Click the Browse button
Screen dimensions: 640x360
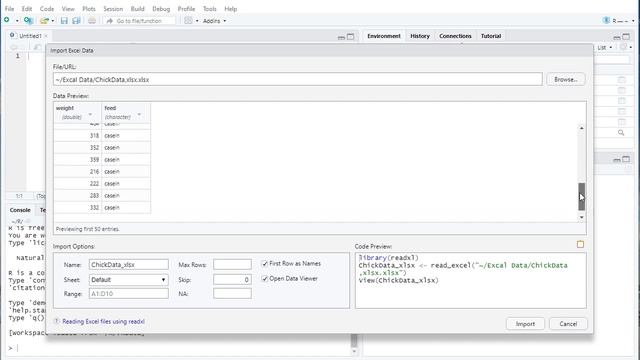click(565, 79)
